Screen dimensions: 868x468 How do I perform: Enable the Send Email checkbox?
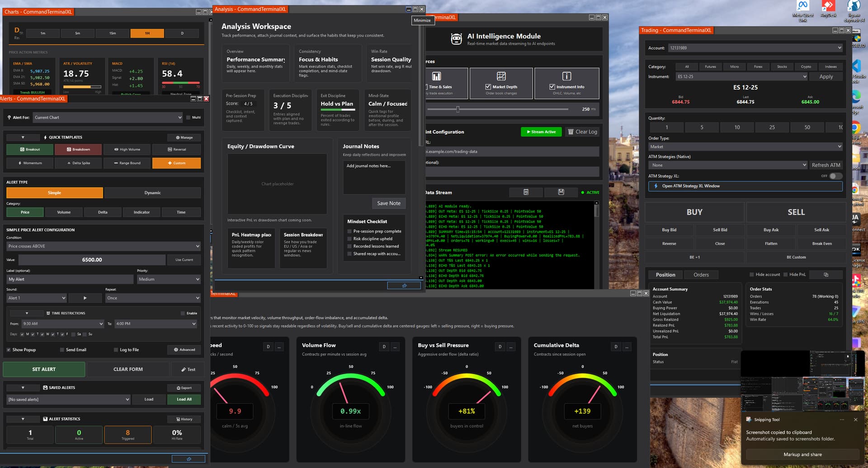(62, 350)
